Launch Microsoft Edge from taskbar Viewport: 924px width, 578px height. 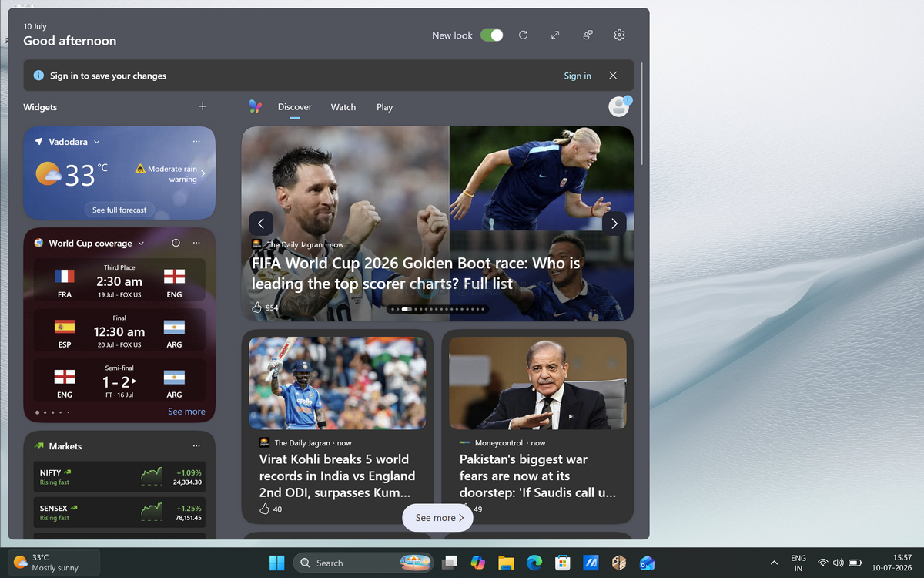[x=534, y=563]
